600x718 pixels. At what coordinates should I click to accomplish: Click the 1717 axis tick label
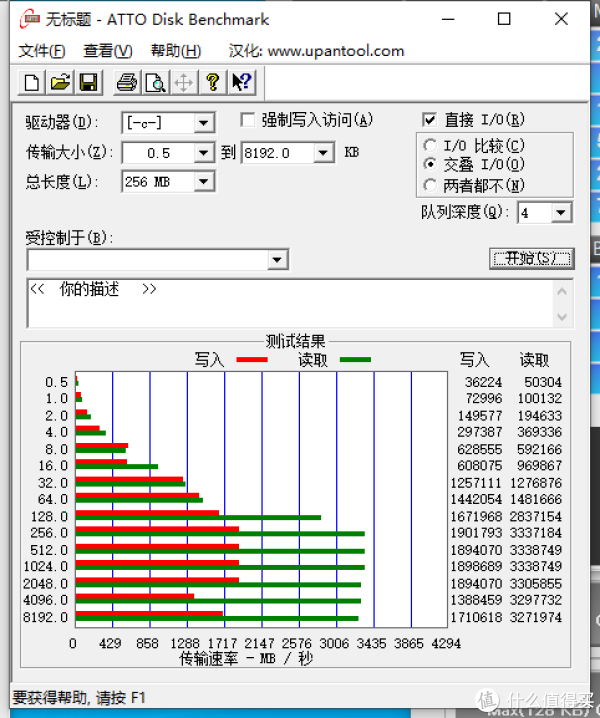[222, 643]
